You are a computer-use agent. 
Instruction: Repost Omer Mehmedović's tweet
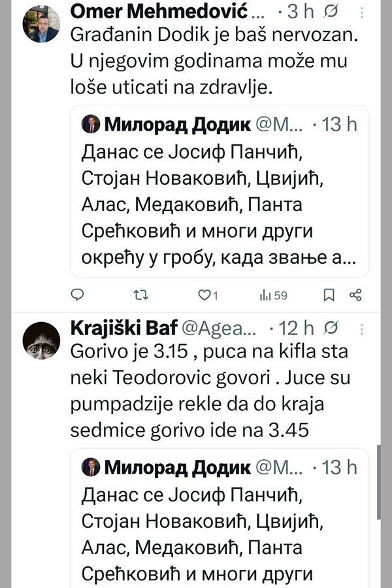(140, 295)
